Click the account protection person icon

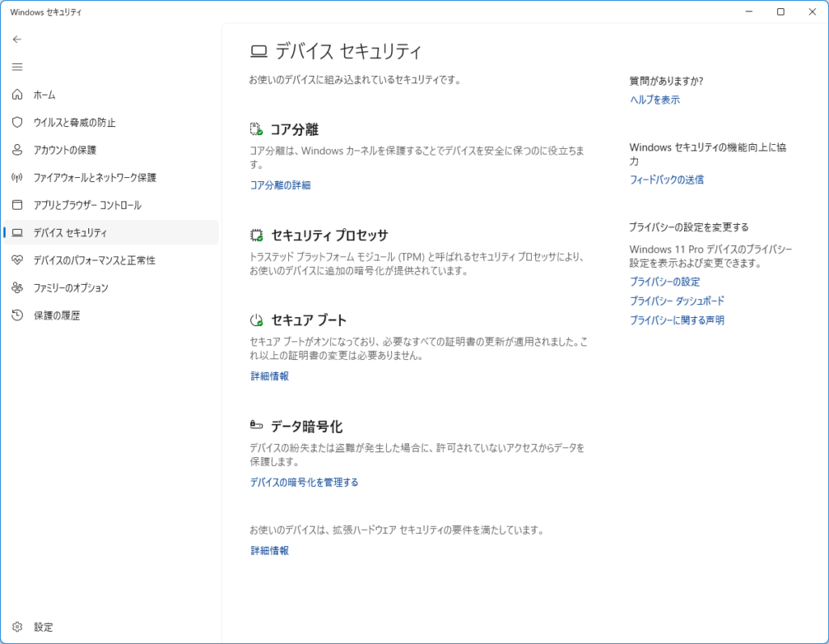pos(17,150)
